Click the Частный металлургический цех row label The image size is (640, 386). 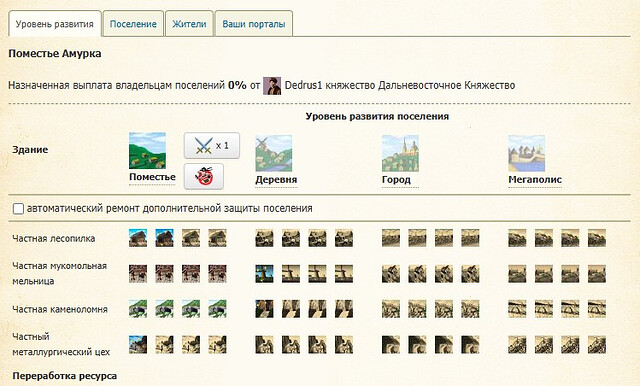point(61,344)
